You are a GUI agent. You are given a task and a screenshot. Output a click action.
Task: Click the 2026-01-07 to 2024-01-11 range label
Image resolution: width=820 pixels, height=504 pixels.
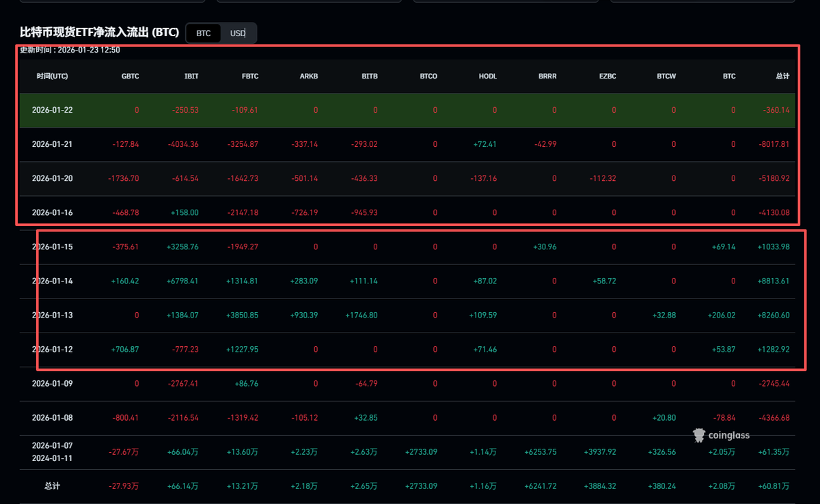(52, 451)
